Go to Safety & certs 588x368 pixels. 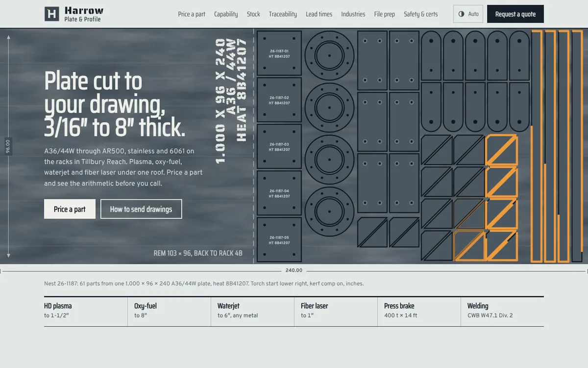click(421, 14)
